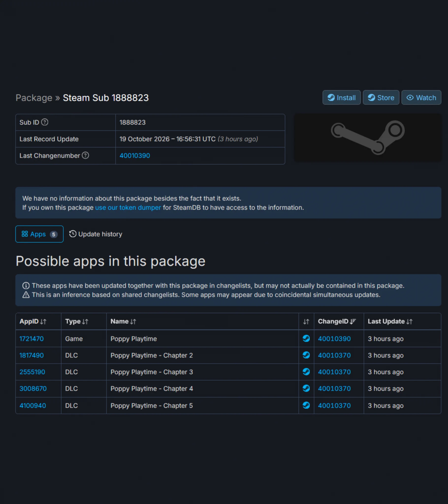The image size is (448, 504).
Task: Follow the 'use our token dumper' link
Action: click(x=128, y=208)
